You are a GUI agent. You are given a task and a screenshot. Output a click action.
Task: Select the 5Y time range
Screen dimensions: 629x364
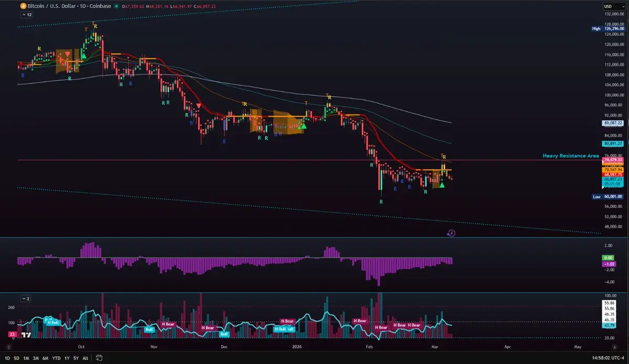tap(76, 358)
